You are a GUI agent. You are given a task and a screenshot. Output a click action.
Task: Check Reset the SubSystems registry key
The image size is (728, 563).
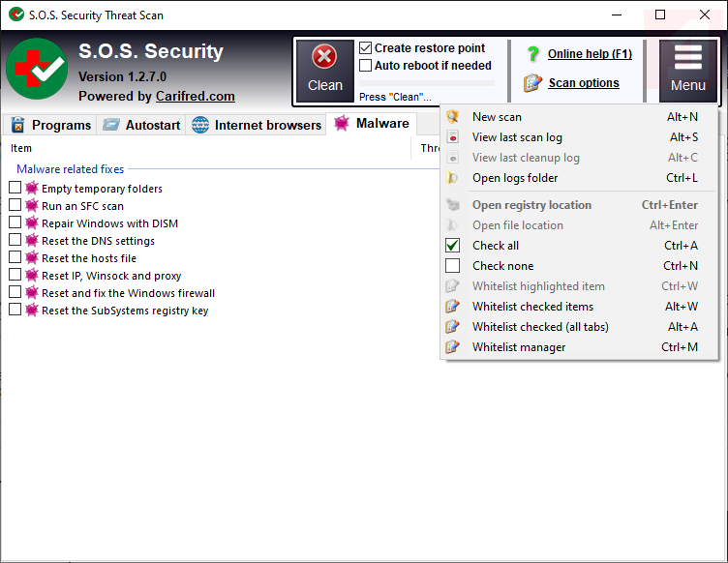[15, 309]
